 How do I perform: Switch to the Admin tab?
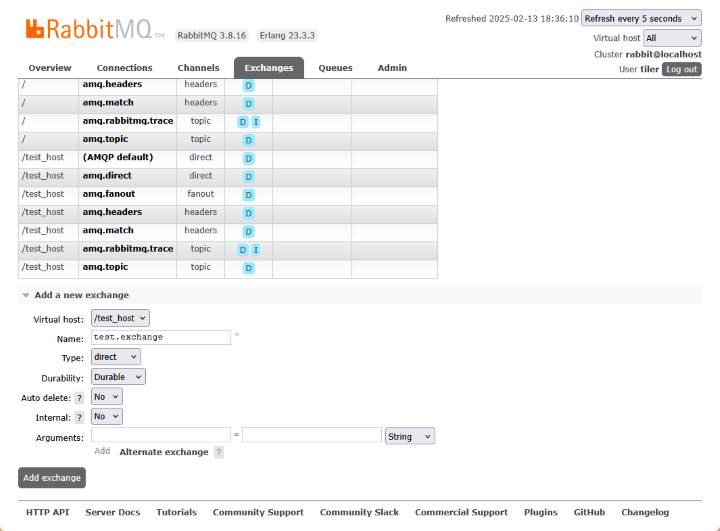[392, 68]
